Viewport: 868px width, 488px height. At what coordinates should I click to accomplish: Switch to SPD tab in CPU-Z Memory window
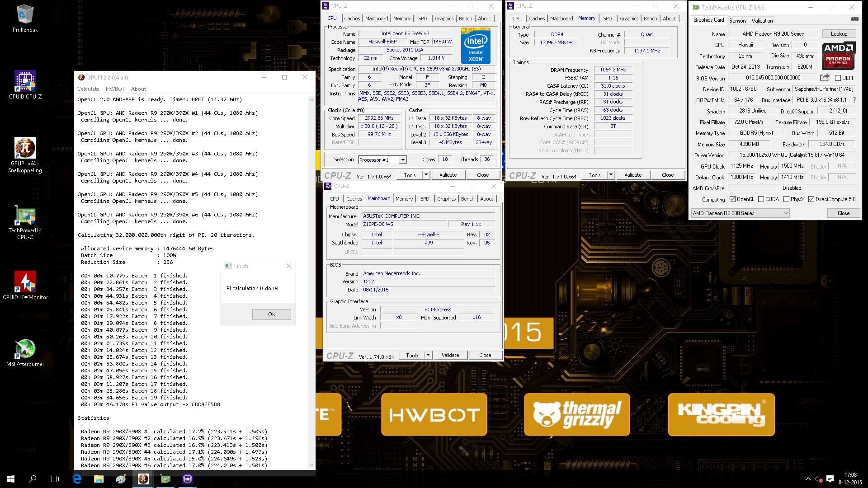[x=608, y=19]
